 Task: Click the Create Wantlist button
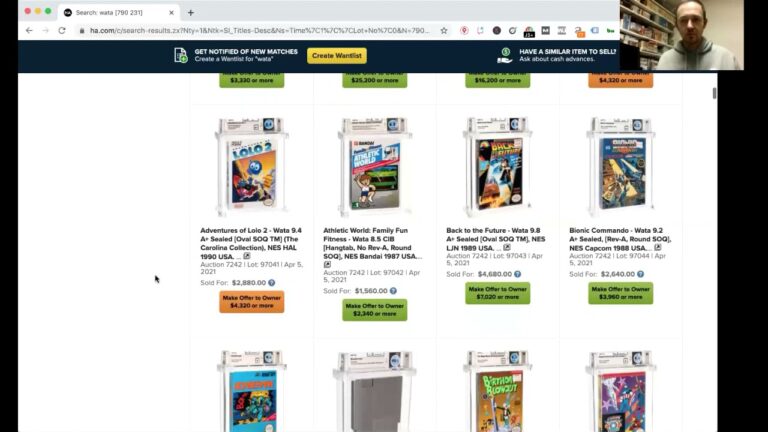pos(337,55)
